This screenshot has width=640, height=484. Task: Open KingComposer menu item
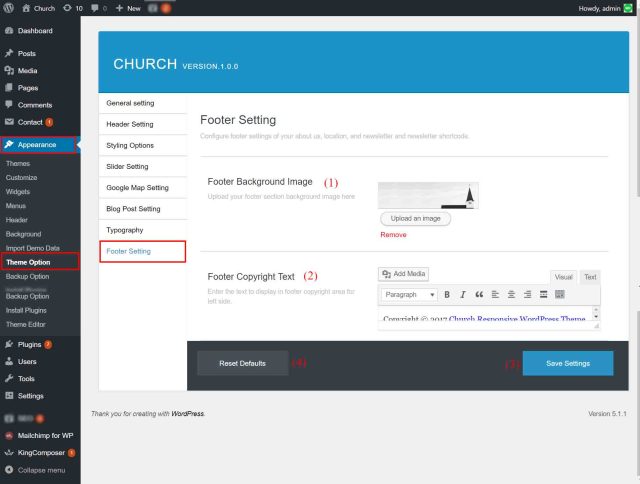(x=40, y=453)
